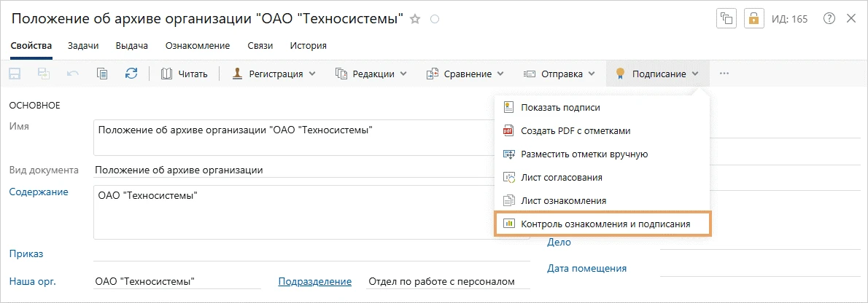Image resolution: width=868 pixels, height=303 pixels.
Task: Follow the Подразделение link
Action: 315,281
